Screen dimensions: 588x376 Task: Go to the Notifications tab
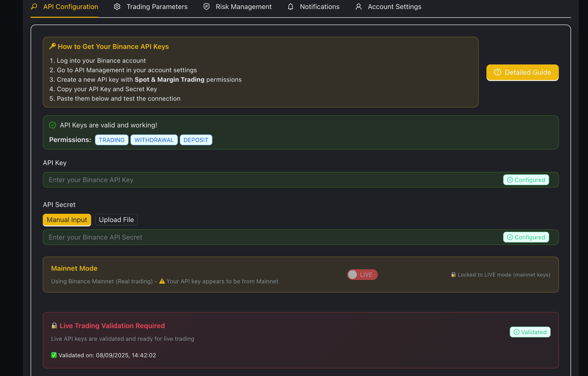[313, 7]
